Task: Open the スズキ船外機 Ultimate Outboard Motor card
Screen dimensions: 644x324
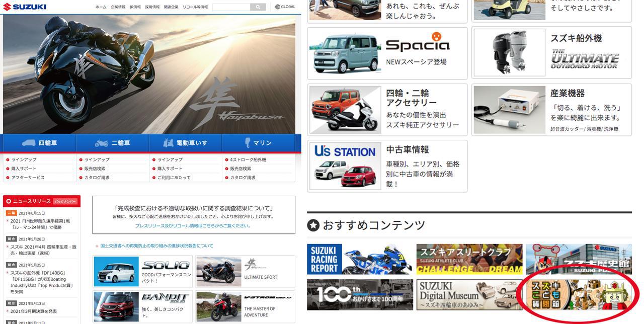Action: 551,53
